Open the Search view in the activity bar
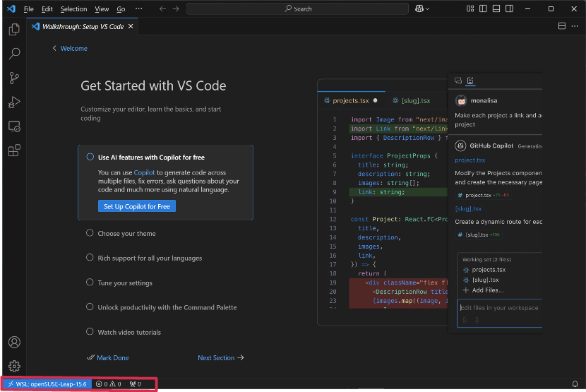Screen dimensions: 586x392 14,54
